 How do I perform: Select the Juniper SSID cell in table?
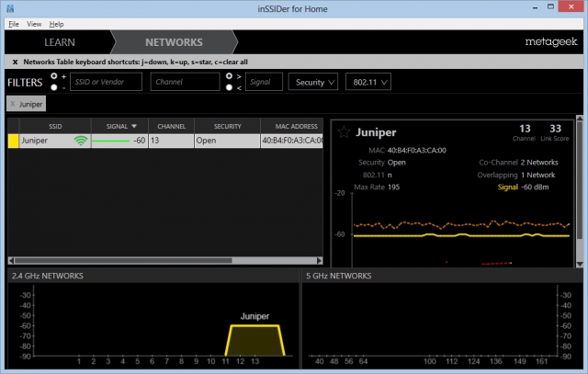[x=55, y=141]
